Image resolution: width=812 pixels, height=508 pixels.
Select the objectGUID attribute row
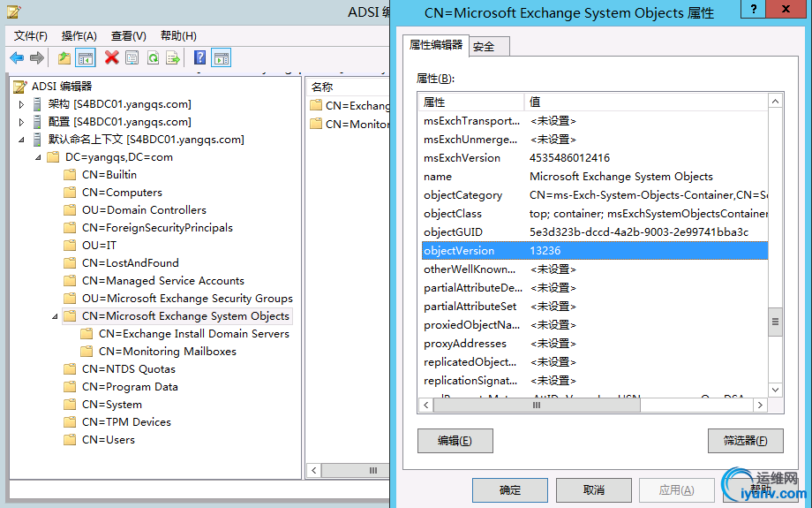(x=595, y=232)
